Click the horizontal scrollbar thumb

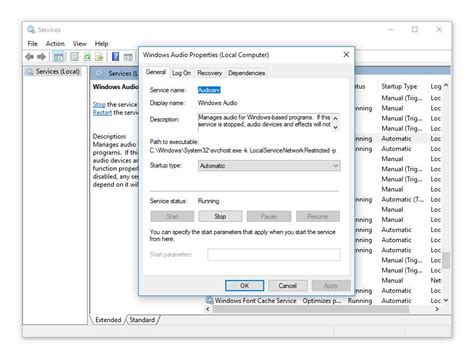pos(311,309)
